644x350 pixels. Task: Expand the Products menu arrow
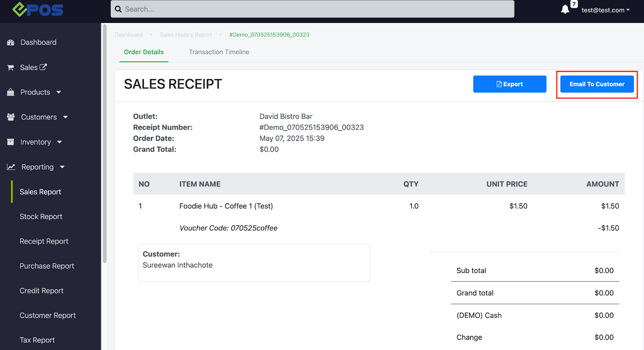tap(59, 92)
